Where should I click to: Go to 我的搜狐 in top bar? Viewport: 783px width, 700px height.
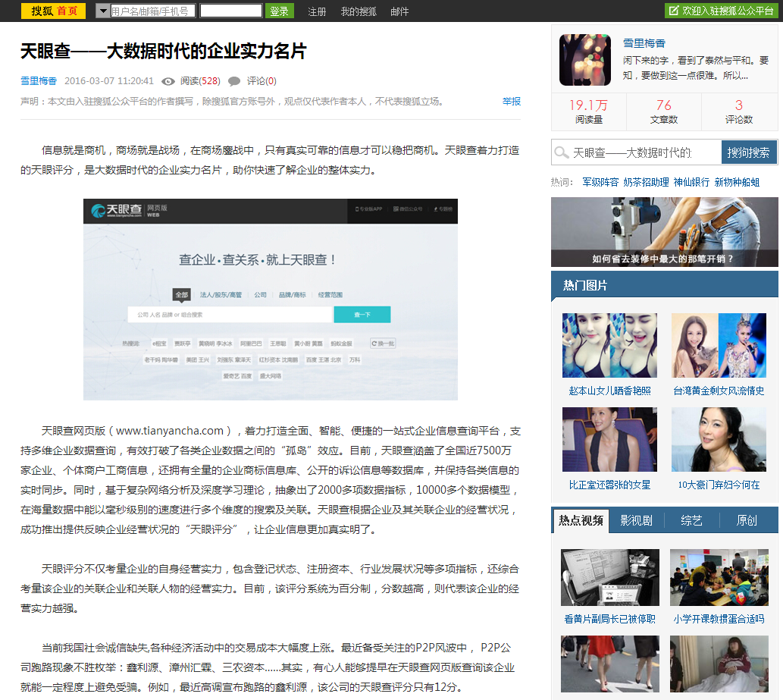[358, 11]
